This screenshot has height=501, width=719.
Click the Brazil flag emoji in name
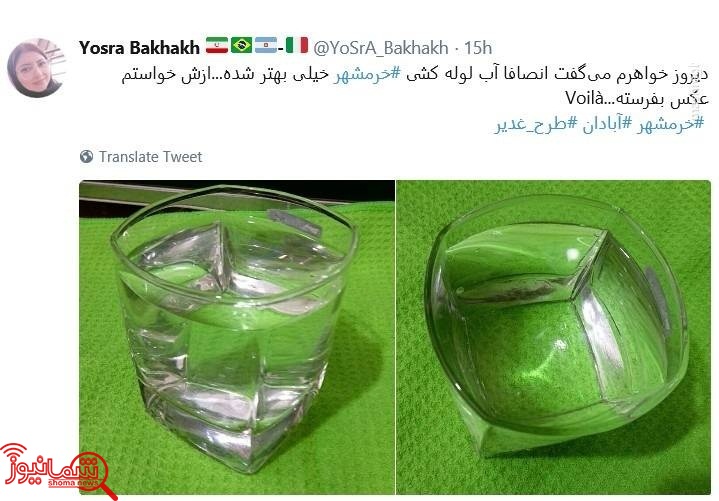click(241, 45)
